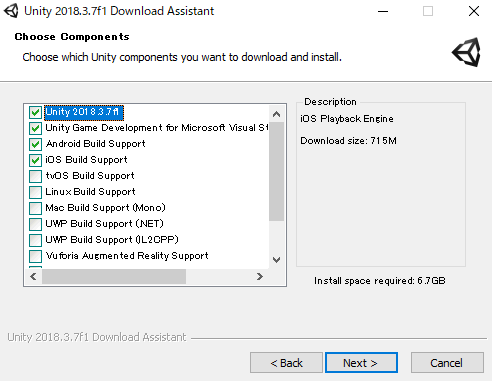Proceed with the Next button
492x381 pixels.
click(361, 363)
